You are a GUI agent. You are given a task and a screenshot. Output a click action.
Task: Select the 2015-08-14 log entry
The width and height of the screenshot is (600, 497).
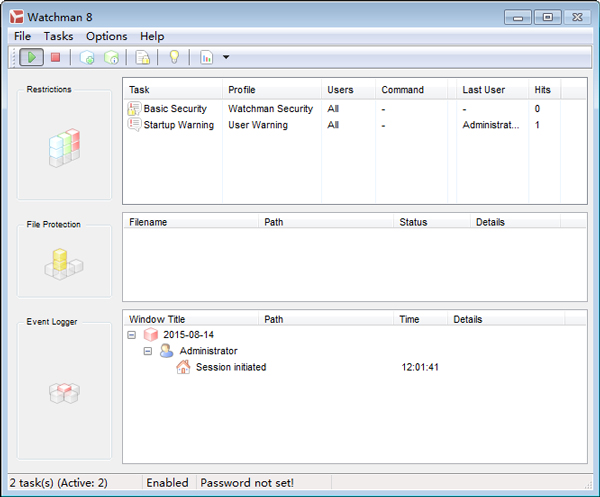(188, 335)
